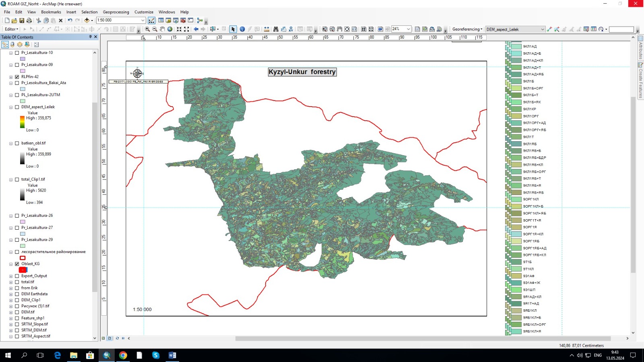Image resolution: width=644 pixels, height=362 pixels.
Task: Click the Full Extent globe icon
Action: click(x=170, y=29)
